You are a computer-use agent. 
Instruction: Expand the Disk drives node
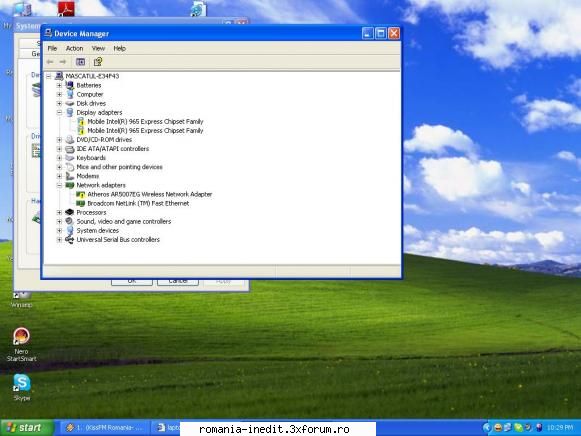59,103
